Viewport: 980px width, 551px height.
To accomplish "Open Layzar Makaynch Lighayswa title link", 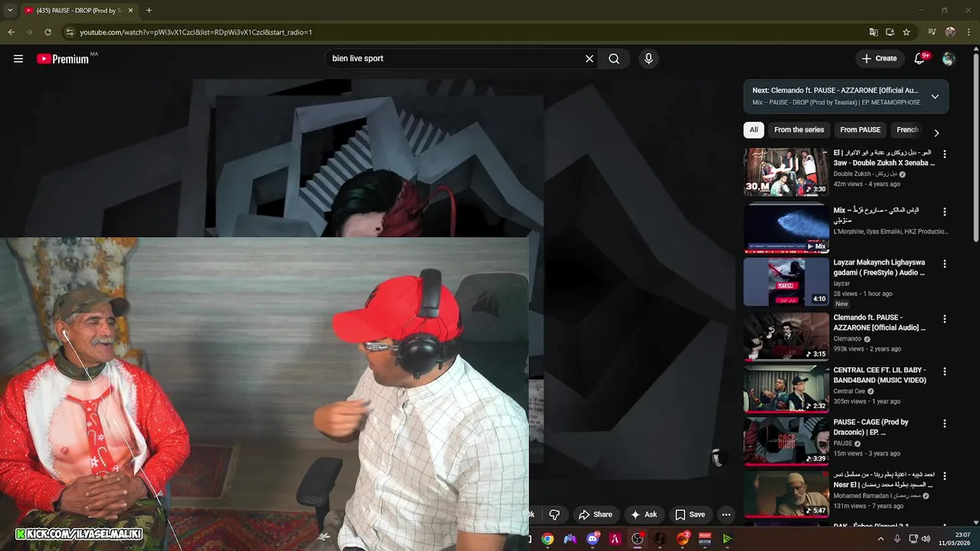I will tap(879, 268).
